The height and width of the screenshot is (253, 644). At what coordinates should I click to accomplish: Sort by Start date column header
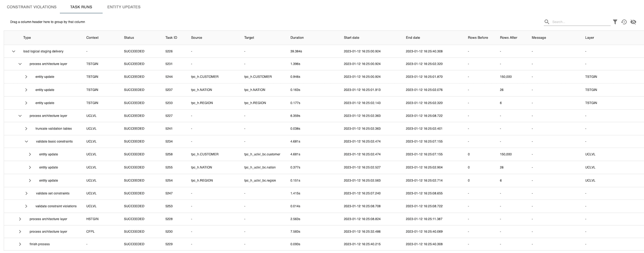pos(351,38)
